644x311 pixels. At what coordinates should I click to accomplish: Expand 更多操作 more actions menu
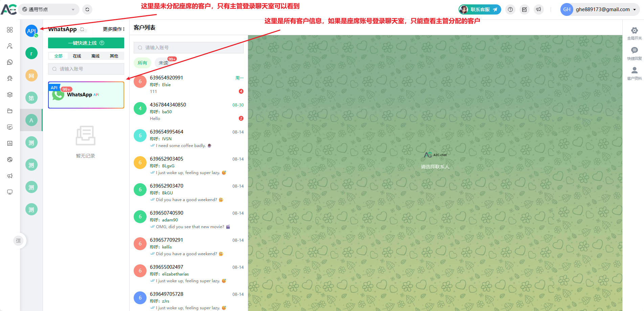tap(114, 29)
